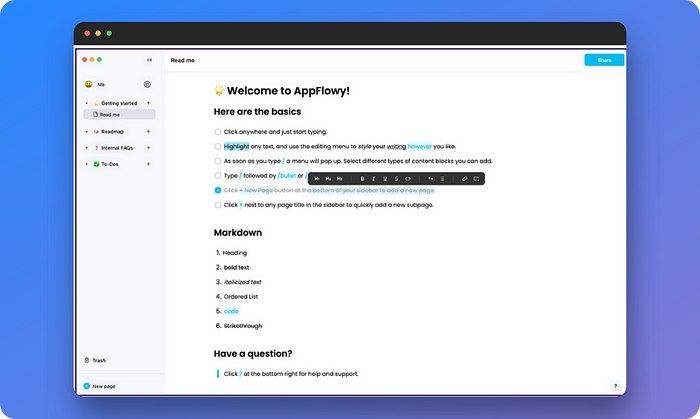Select Internal FAQs in sidebar
Screen dimensions: 700x419
117,148
